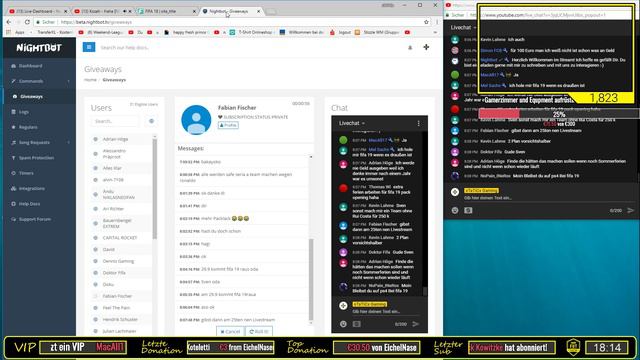Image resolution: width=640 pixels, height=360 pixels.
Task: Click the super chat icon in popout chat
Action: [468, 210]
